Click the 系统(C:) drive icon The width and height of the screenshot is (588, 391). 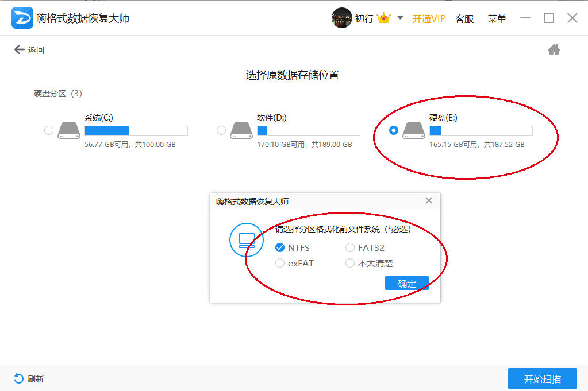click(x=69, y=130)
